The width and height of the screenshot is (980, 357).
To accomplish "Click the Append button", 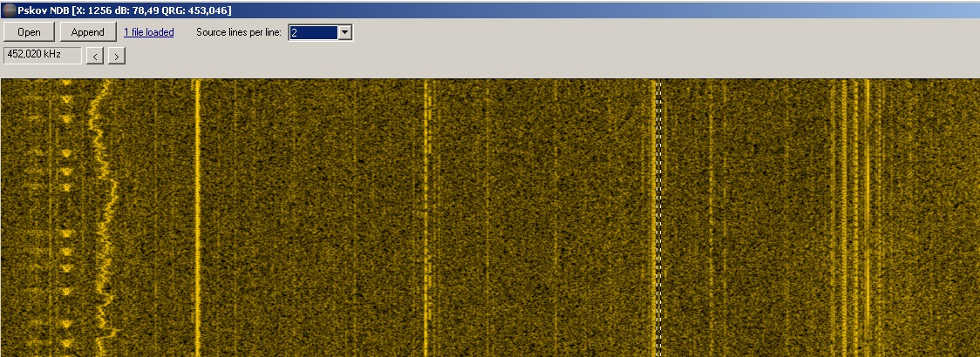I will (87, 32).
